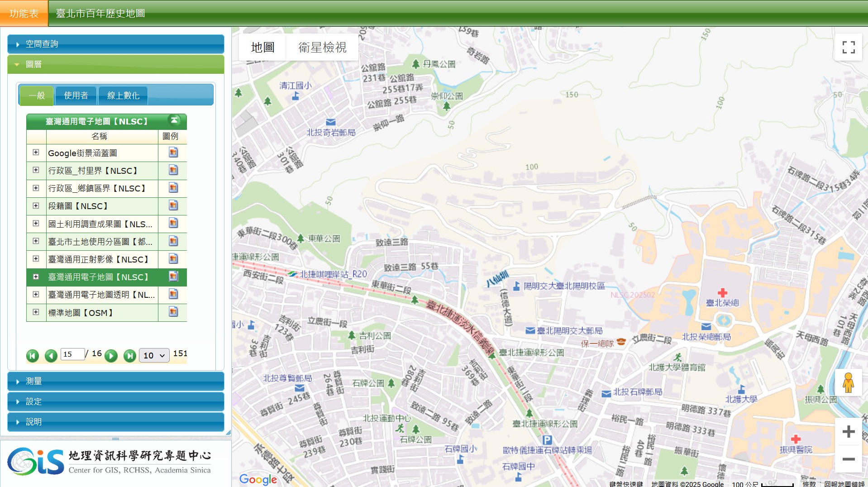868x487 pixels.
Task: Zoom out on the map
Action: point(849,459)
